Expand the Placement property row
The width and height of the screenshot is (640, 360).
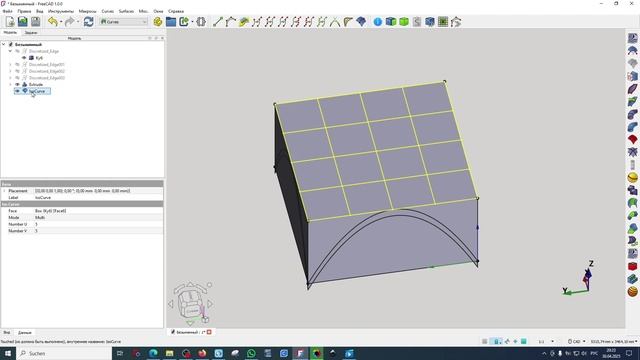(x=4, y=191)
